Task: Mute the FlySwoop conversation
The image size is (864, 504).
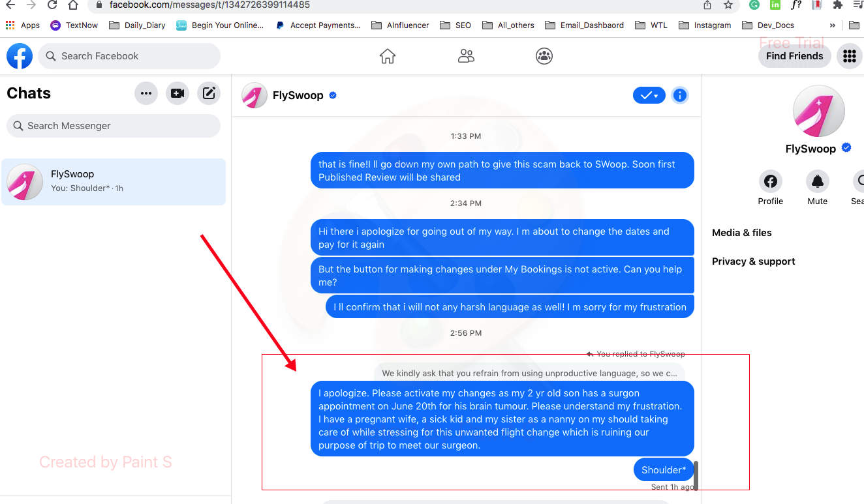Action: pyautogui.click(x=817, y=181)
